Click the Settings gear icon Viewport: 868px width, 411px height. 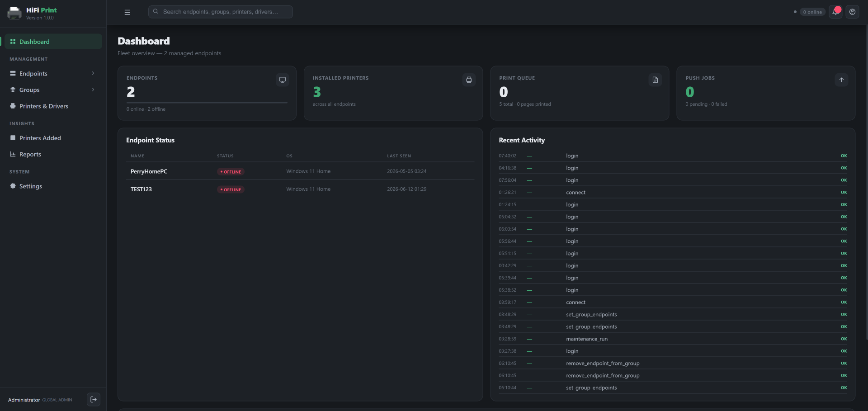[13, 186]
